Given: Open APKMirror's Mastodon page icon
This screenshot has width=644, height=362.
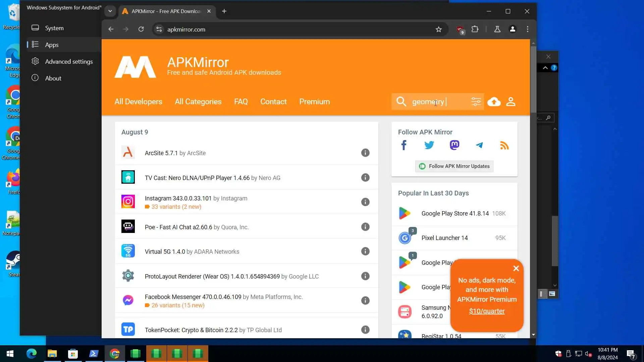Looking at the screenshot, I should pyautogui.click(x=454, y=145).
